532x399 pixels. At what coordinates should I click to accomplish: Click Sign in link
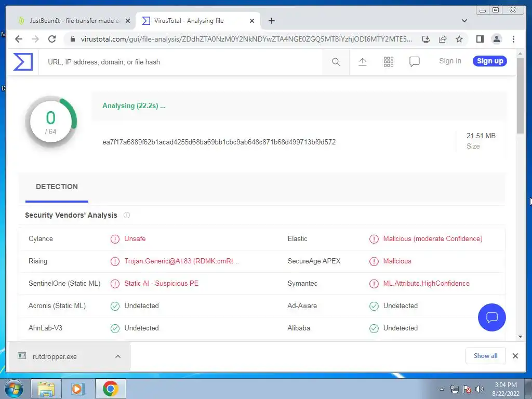point(450,61)
